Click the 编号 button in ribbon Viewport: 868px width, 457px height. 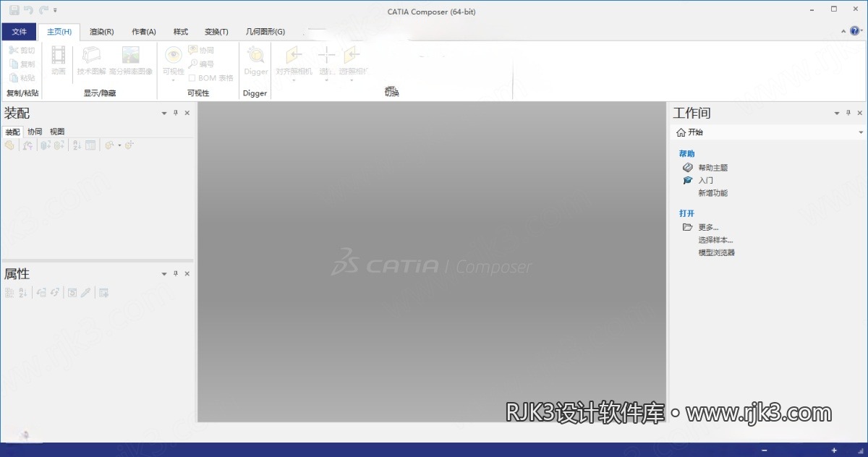[x=201, y=64]
